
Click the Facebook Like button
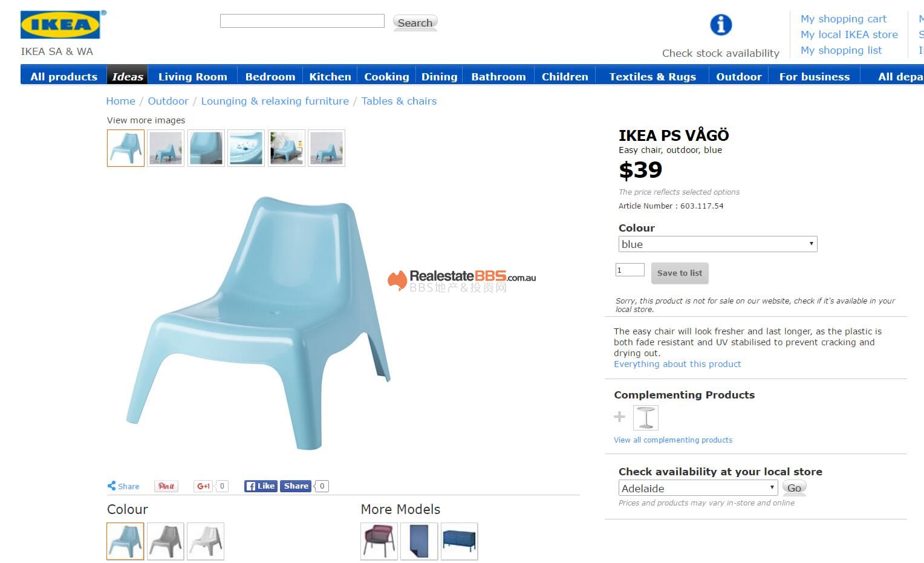coord(261,486)
